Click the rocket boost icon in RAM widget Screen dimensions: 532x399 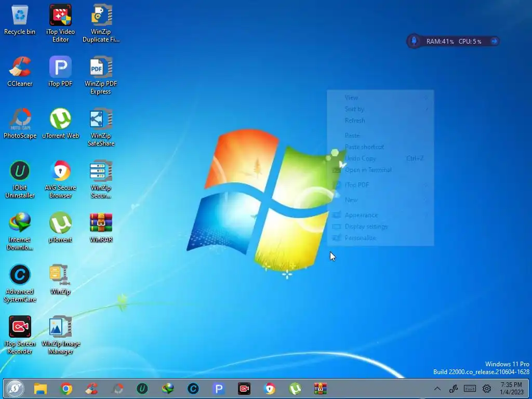pos(414,41)
